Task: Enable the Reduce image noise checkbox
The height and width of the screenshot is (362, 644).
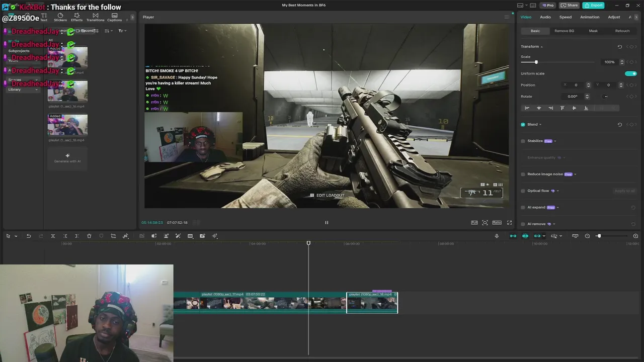Action: click(x=523, y=174)
